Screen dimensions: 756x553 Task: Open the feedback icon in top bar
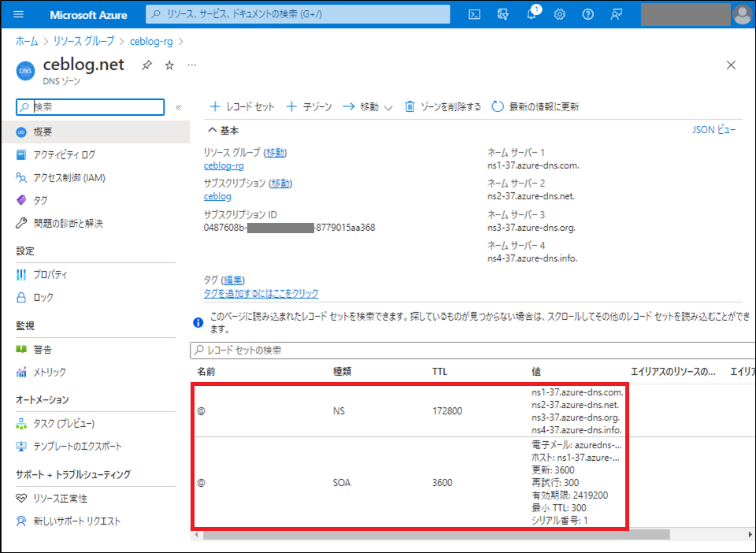point(616,14)
